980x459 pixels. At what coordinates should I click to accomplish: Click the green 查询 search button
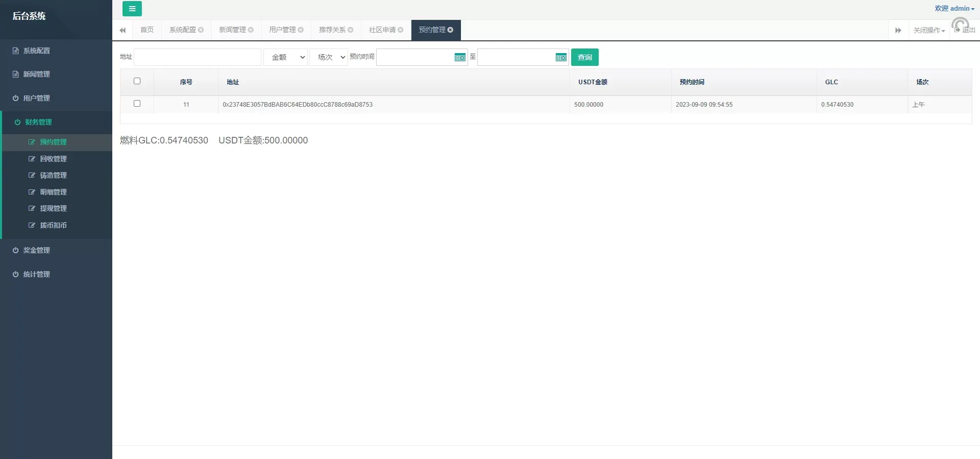coord(584,57)
